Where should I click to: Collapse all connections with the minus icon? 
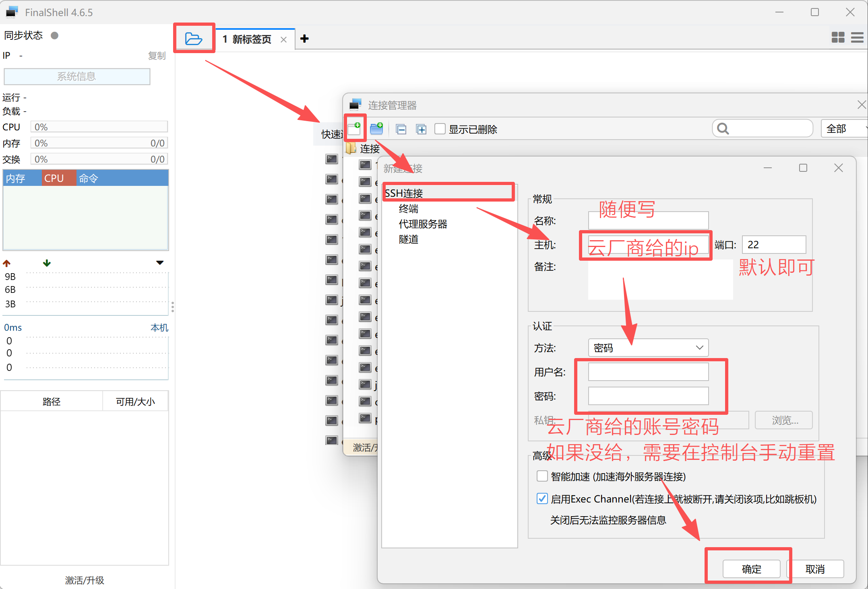click(401, 129)
